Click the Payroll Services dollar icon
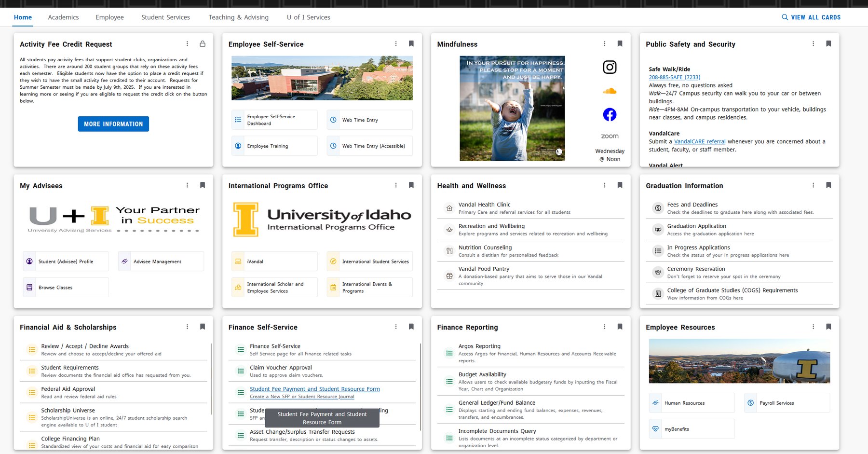The width and height of the screenshot is (868, 454). pos(750,403)
